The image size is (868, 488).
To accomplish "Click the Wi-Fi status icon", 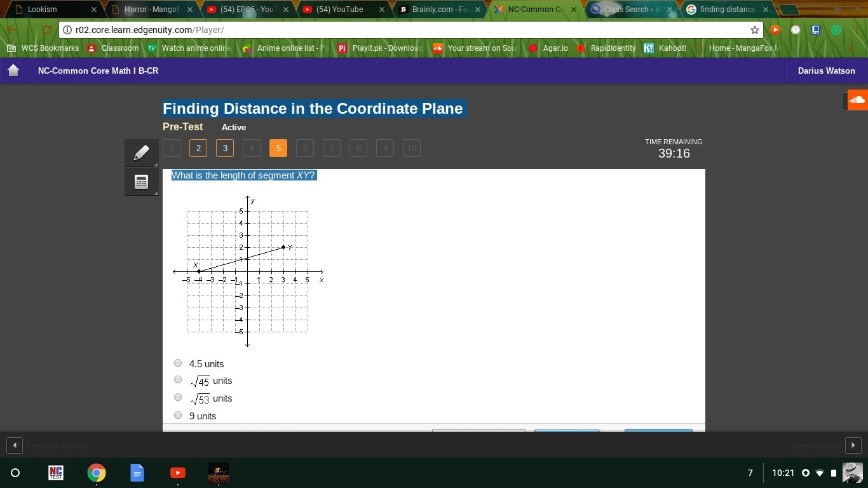I will [820, 473].
